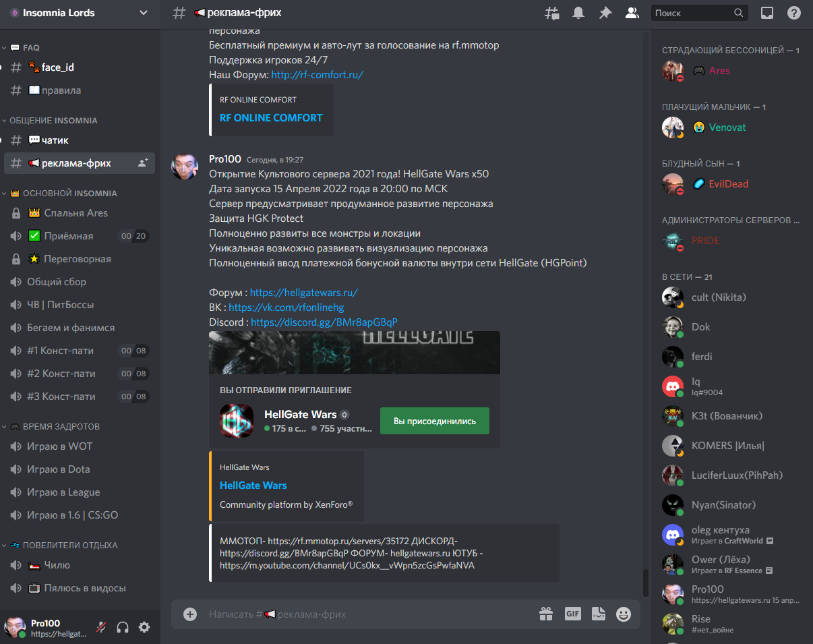Click the oleg кентуха member avatar
Image resolution: width=813 pixels, height=644 pixels.
click(x=673, y=535)
